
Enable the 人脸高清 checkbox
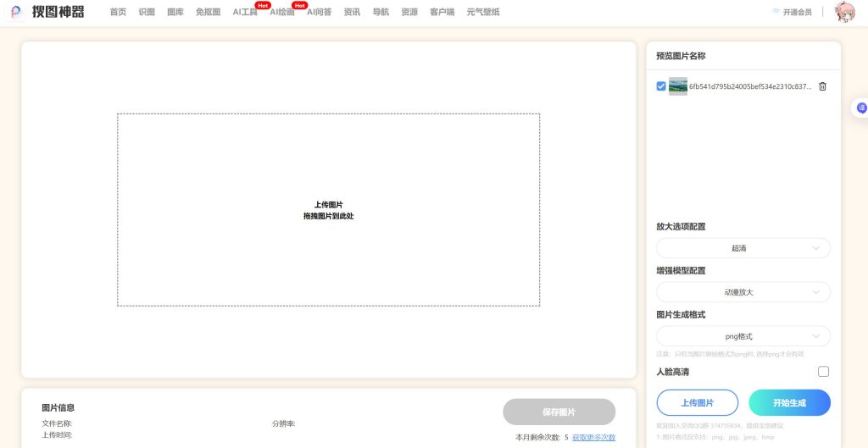pyautogui.click(x=823, y=372)
